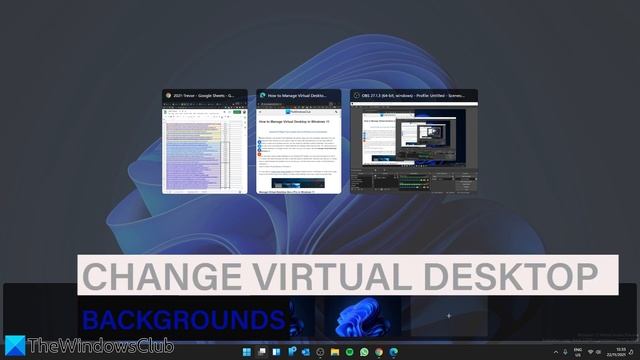Select the Google Sheets window thumbnail
640x360 pixels.
pyautogui.click(x=205, y=142)
